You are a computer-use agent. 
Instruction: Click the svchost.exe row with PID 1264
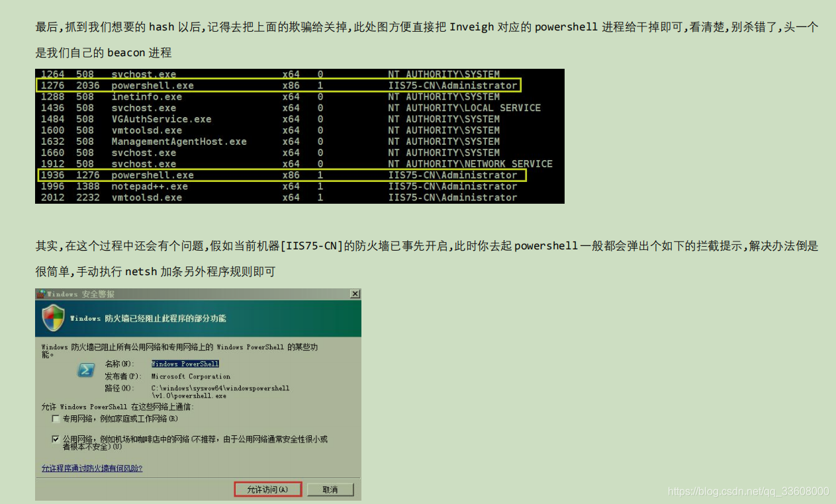click(300, 74)
